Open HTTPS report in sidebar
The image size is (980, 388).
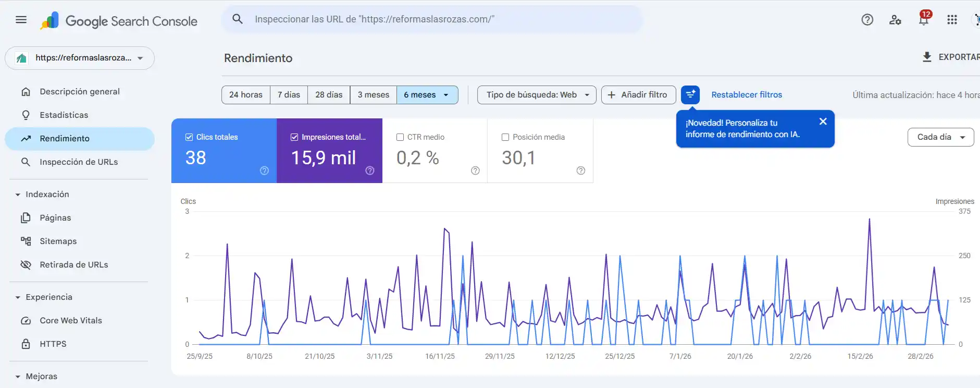80,344
